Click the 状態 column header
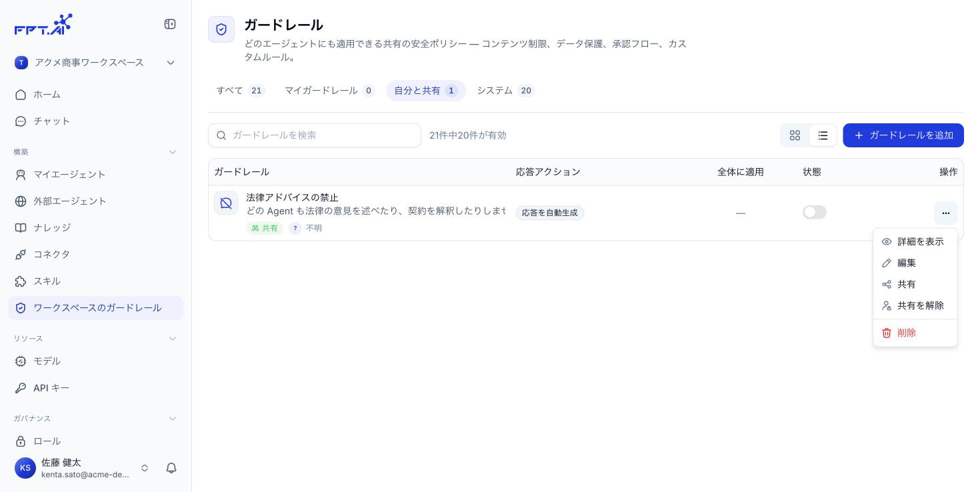Viewport: 980px width, 492px height. pyautogui.click(x=812, y=172)
